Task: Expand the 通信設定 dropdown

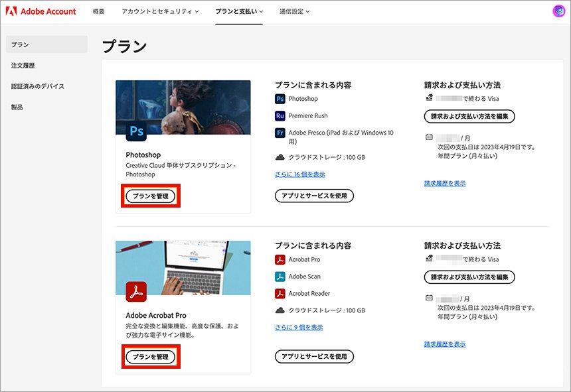Action: tap(294, 11)
